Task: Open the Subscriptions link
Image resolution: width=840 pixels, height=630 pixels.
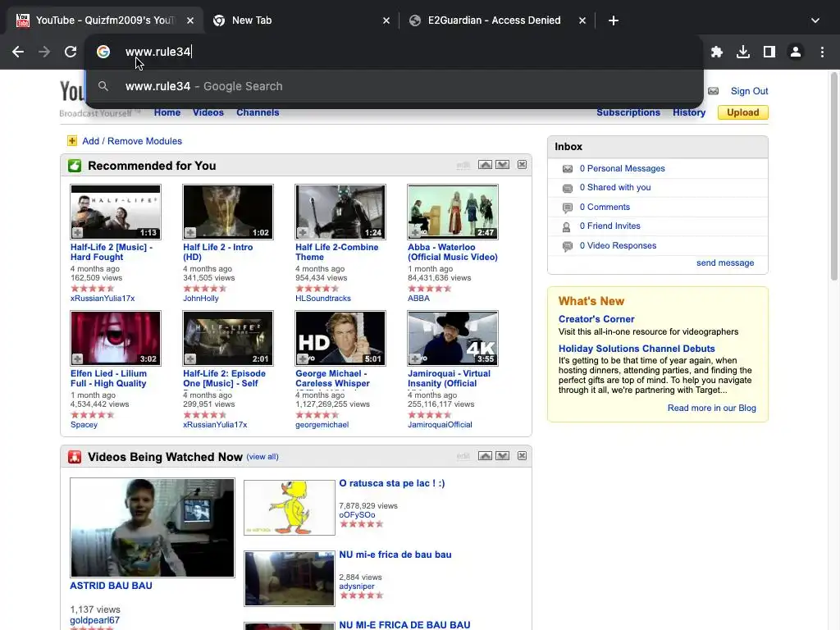Action: coord(628,112)
